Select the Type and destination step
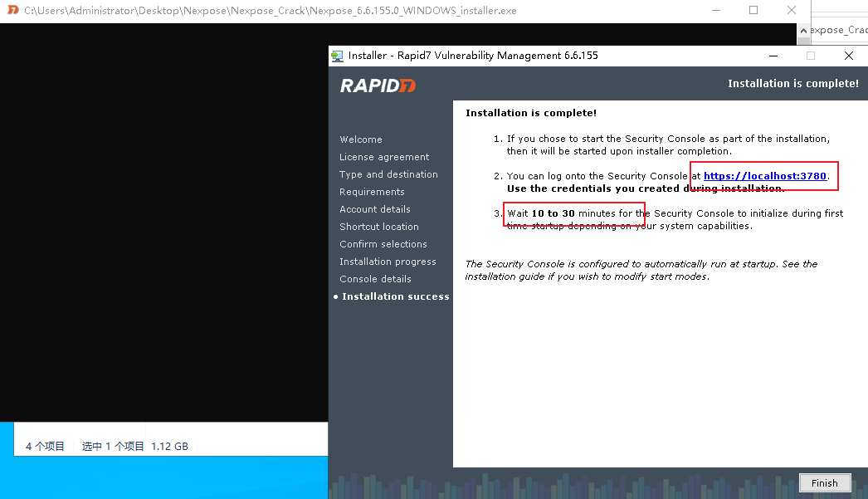 (388, 174)
